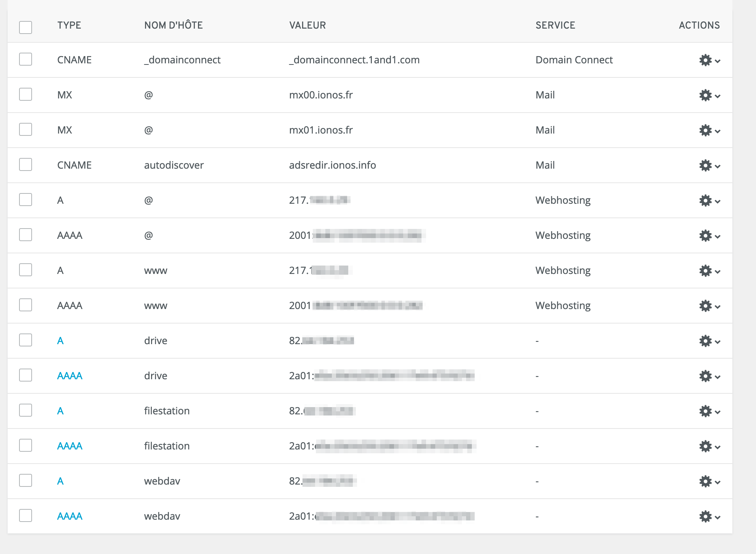This screenshot has height=554, width=756.
Task: Click the TYPE column header
Action: point(69,25)
